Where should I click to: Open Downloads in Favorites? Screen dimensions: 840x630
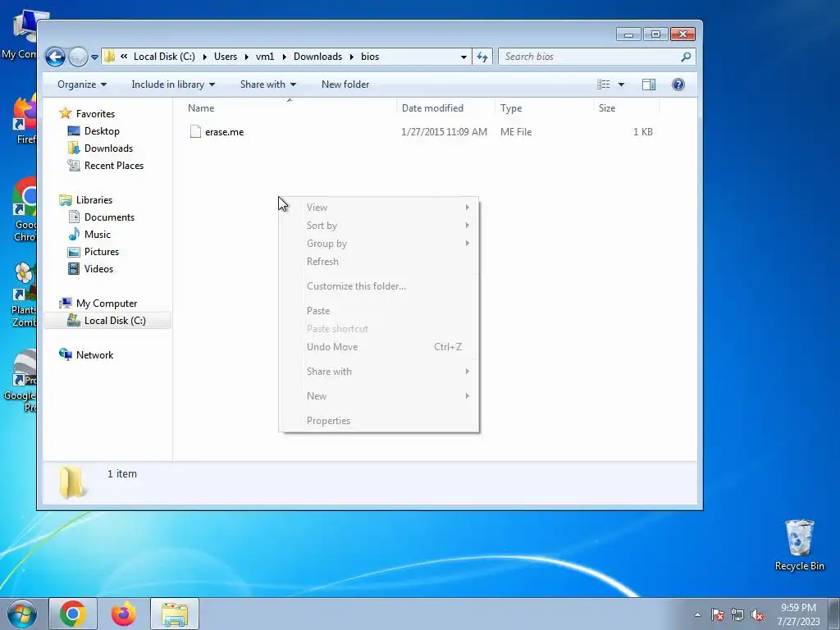108,148
